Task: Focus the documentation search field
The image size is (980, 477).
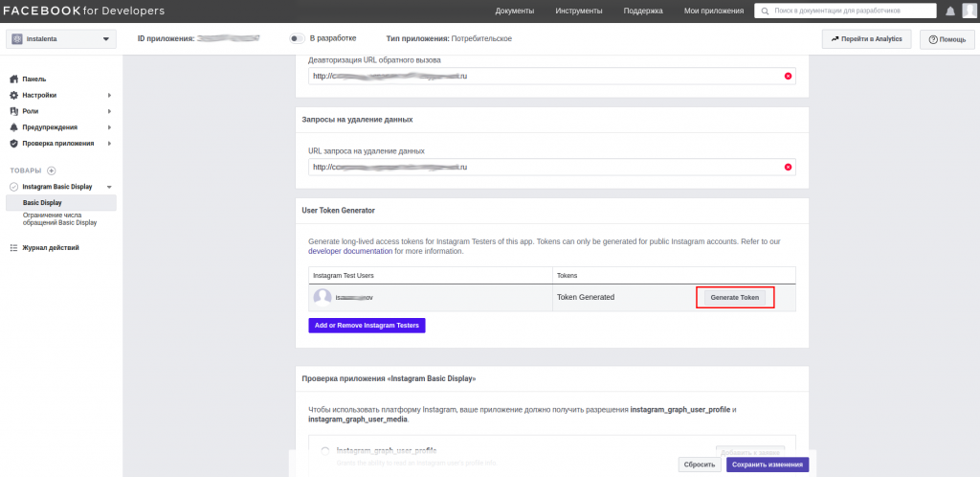Action: coord(845,11)
